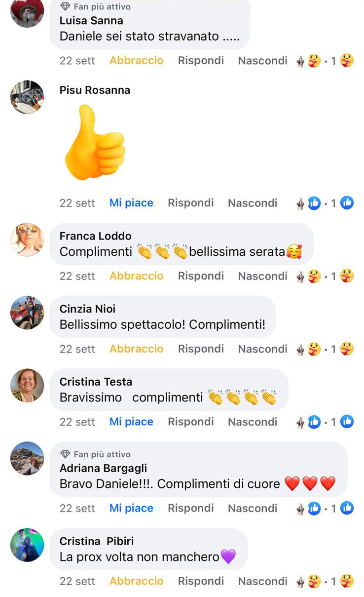Reply to Cinzia Nioi's comment
The image size is (364, 597).
[201, 349]
